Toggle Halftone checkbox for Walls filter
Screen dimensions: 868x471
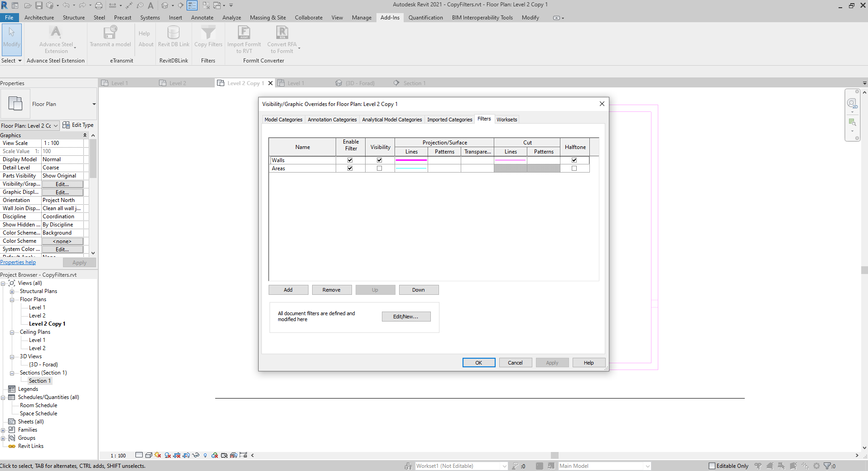574,160
